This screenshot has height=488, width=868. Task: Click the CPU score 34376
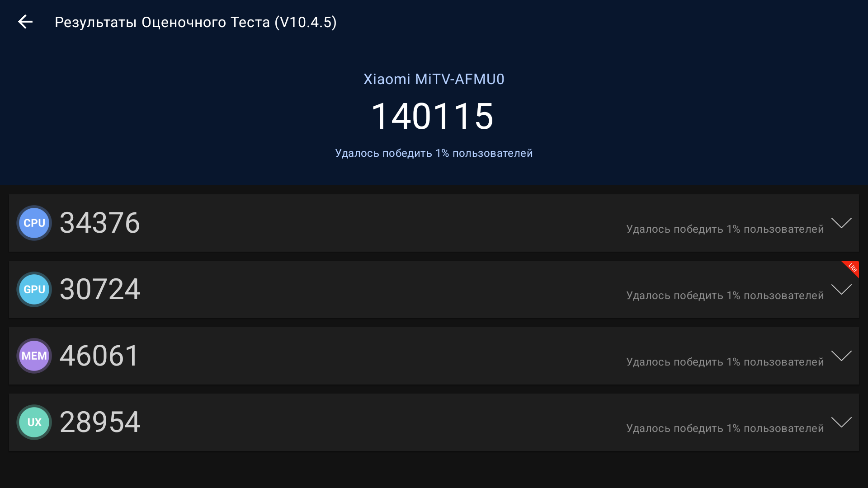pyautogui.click(x=100, y=223)
